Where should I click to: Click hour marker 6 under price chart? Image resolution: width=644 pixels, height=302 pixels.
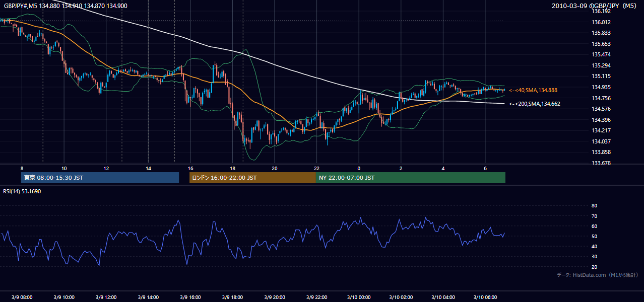point(485,168)
